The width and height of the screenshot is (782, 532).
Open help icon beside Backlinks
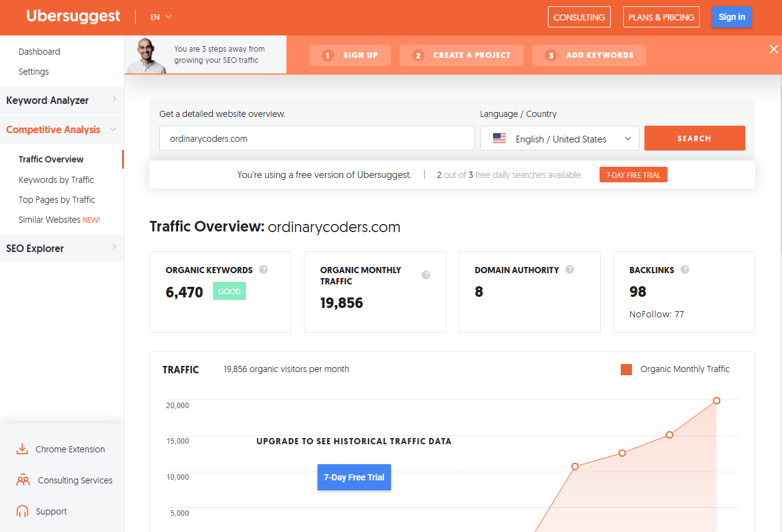[685, 270]
